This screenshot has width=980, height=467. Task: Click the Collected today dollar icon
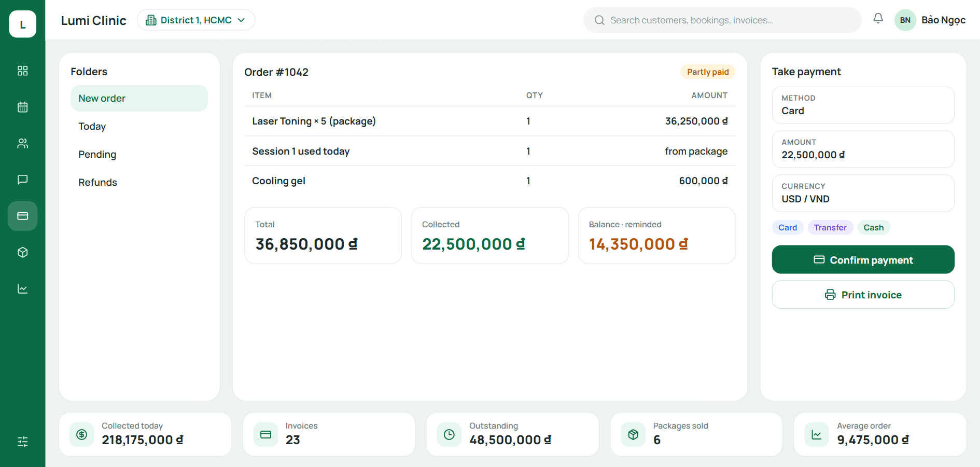point(82,434)
